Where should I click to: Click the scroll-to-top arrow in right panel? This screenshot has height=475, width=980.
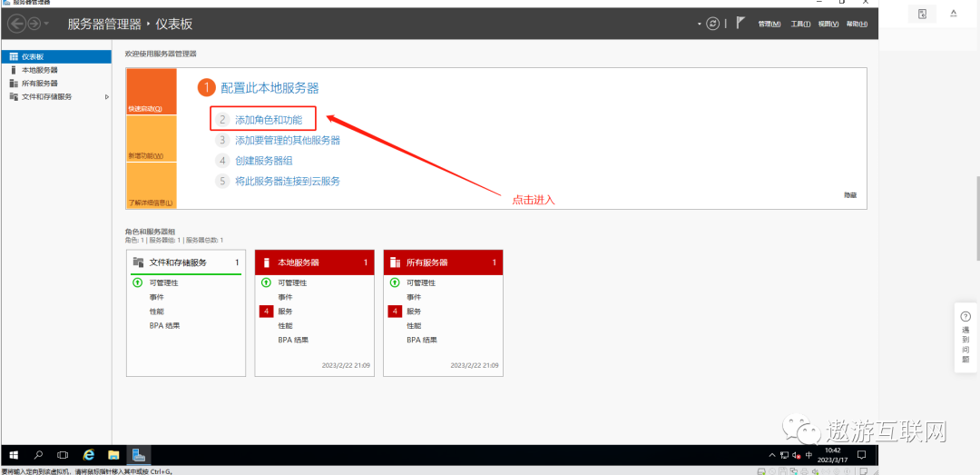[x=954, y=13]
